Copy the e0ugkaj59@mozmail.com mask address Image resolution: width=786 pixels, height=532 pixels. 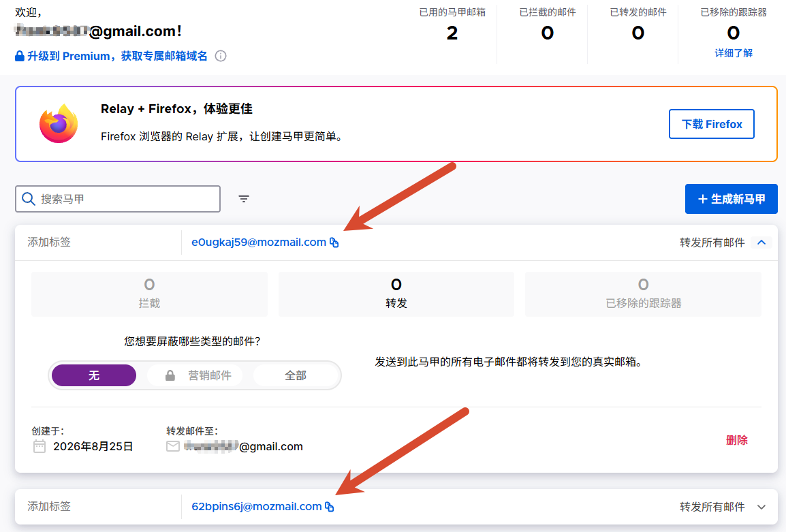(x=334, y=242)
